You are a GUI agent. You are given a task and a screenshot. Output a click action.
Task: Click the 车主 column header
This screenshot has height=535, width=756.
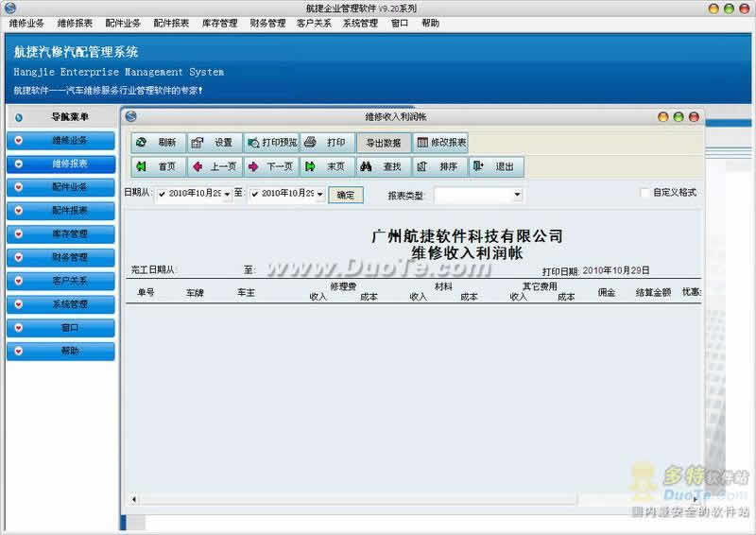246,292
